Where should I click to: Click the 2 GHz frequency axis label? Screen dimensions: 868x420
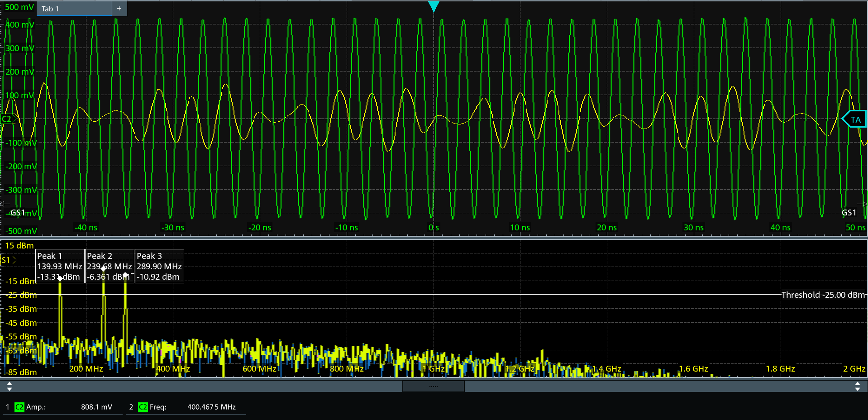(854, 369)
